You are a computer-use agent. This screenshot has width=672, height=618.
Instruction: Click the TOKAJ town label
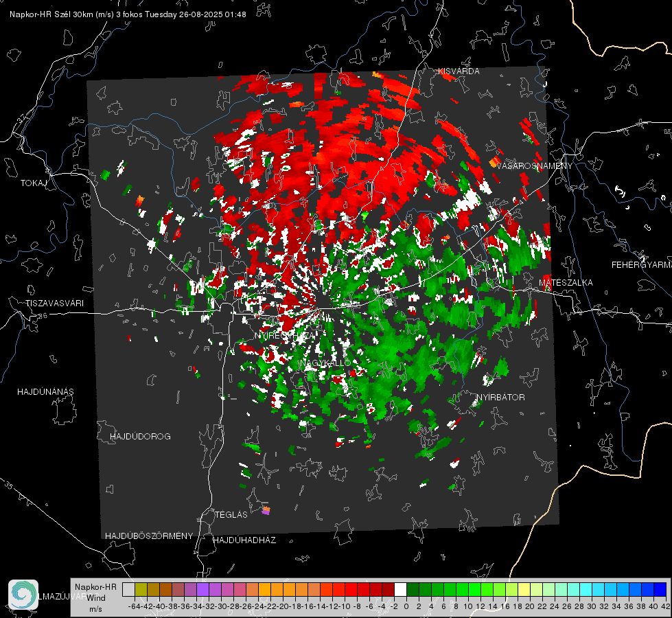[x=34, y=183]
